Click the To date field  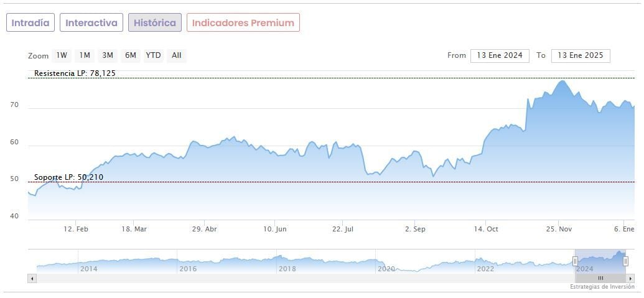click(581, 55)
